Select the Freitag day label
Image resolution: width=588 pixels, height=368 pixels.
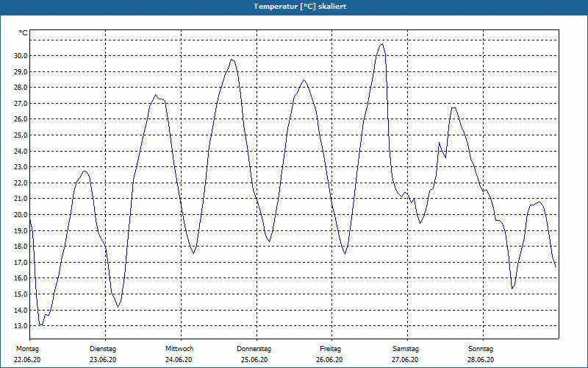click(x=330, y=349)
